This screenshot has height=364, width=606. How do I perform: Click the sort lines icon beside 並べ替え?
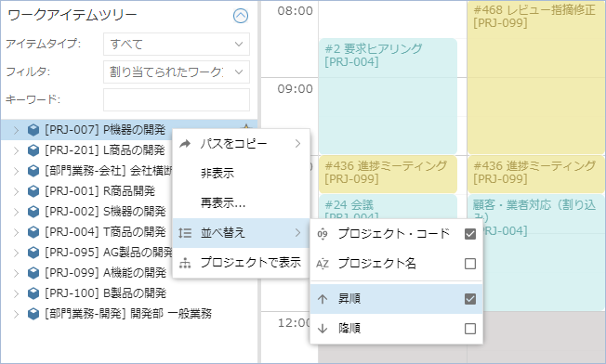(x=185, y=233)
